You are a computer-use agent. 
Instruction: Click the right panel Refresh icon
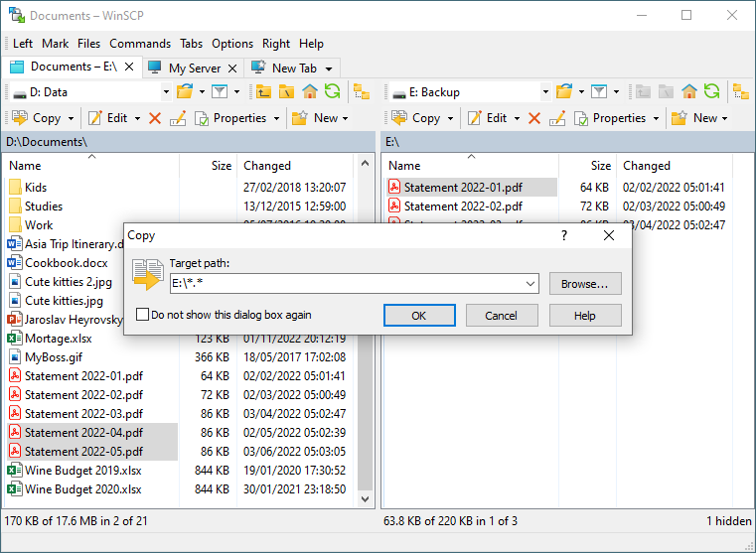point(711,92)
